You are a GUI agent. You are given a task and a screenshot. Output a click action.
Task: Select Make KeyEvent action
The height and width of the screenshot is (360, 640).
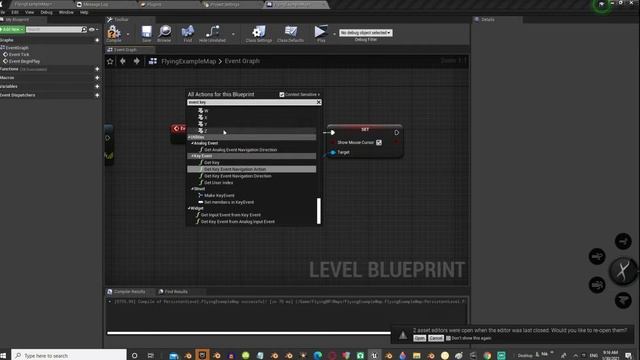(219, 196)
